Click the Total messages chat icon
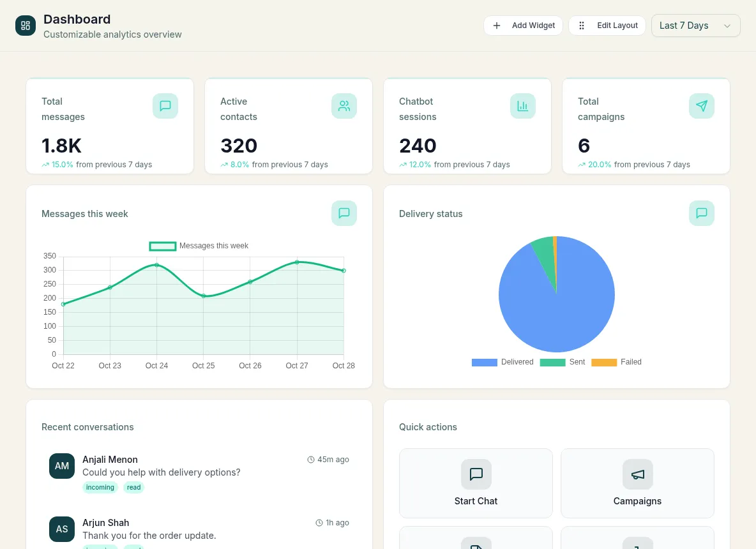 point(165,106)
